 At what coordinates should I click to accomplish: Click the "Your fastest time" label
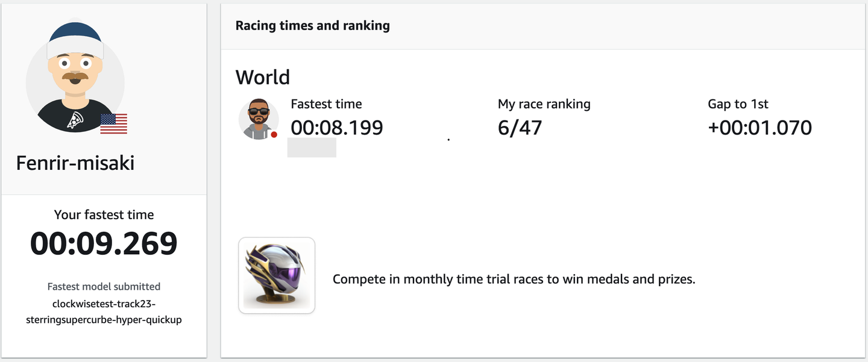click(104, 214)
